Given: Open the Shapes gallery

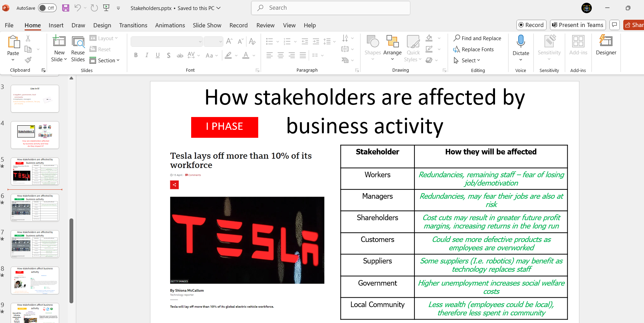Looking at the screenshot, I should coord(373,48).
